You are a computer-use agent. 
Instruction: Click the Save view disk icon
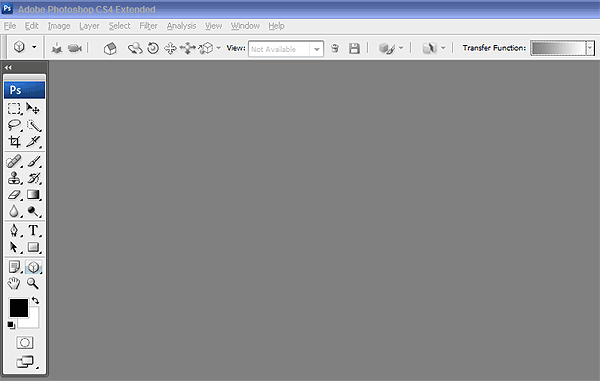pyautogui.click(x=354, y=48)
